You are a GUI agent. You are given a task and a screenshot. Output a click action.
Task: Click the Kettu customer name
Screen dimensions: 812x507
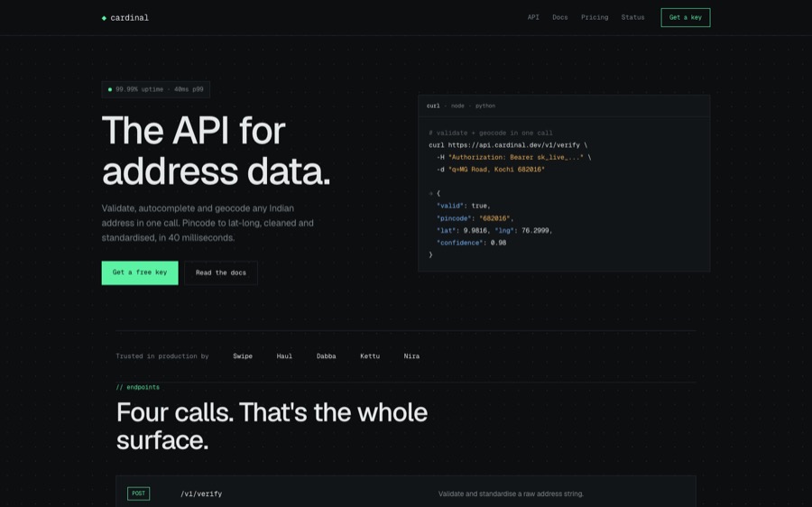click(370, 356)
